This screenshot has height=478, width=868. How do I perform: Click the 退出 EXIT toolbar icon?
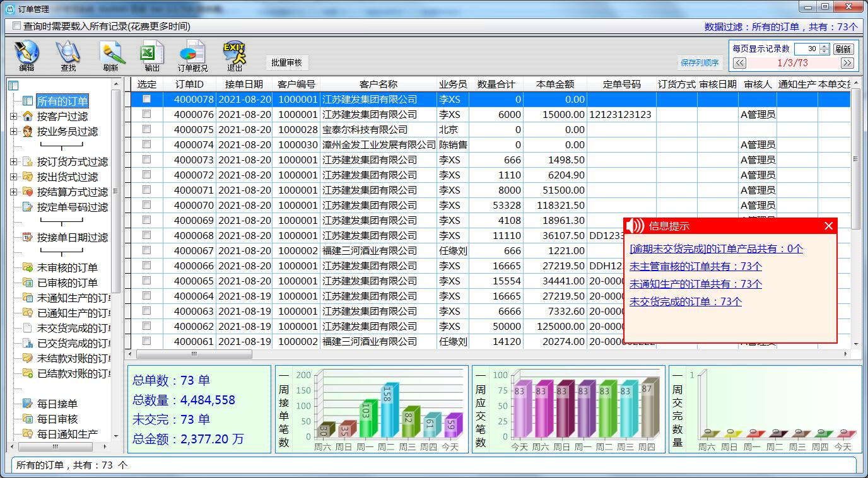235,52
